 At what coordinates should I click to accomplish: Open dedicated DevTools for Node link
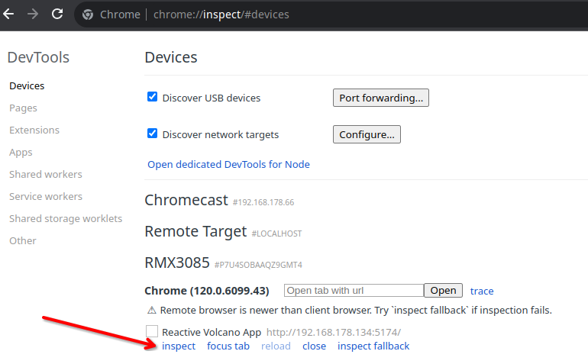(229, 165)
